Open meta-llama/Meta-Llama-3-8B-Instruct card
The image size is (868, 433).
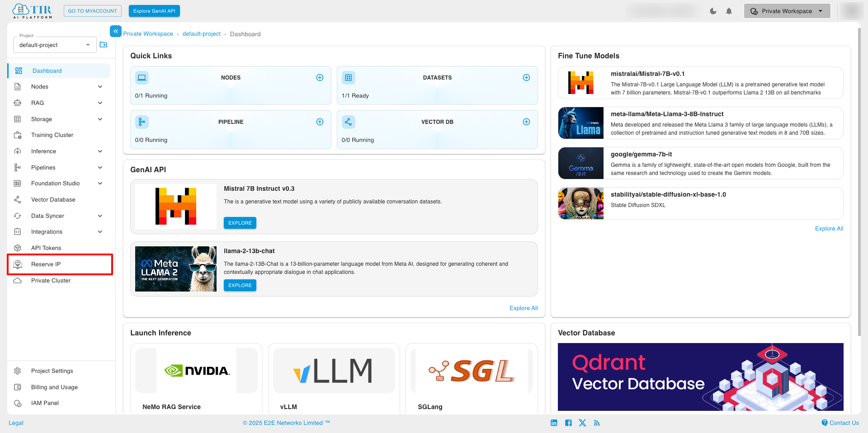pos(701,123)
